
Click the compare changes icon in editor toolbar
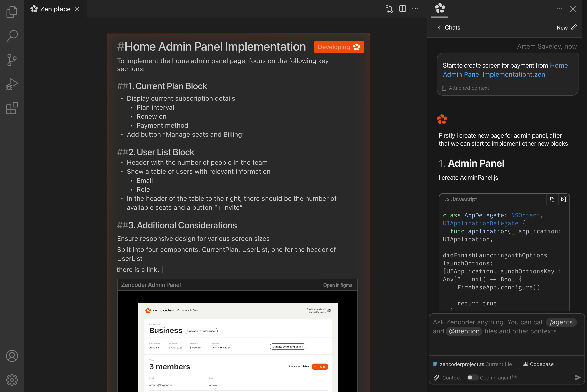389,9
